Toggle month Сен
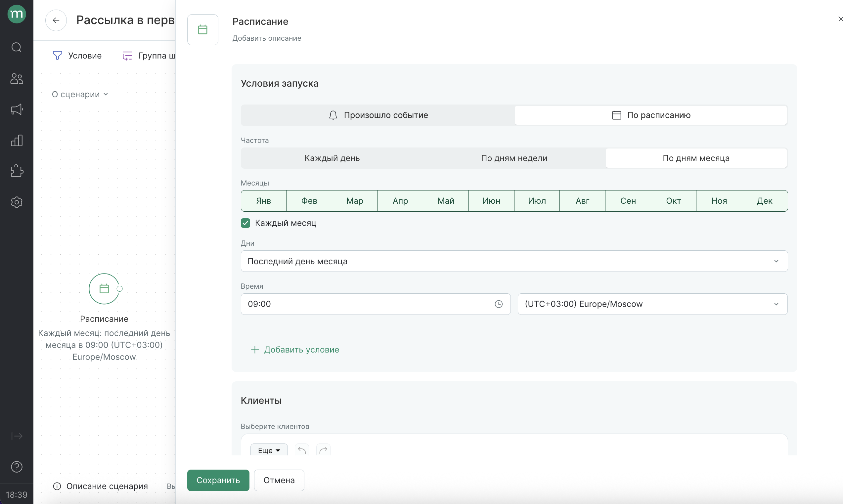This screenshot has width=843, height=504. [x=628, y=201]
